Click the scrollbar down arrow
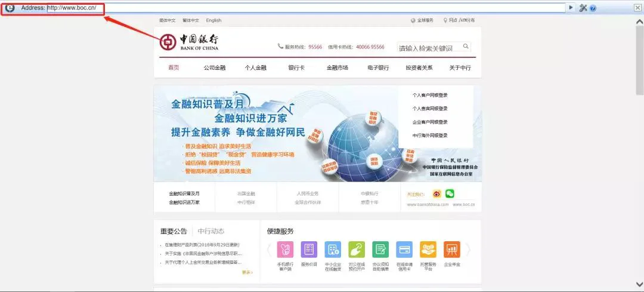This screenshot has height=292, width=644. point(639,284)
